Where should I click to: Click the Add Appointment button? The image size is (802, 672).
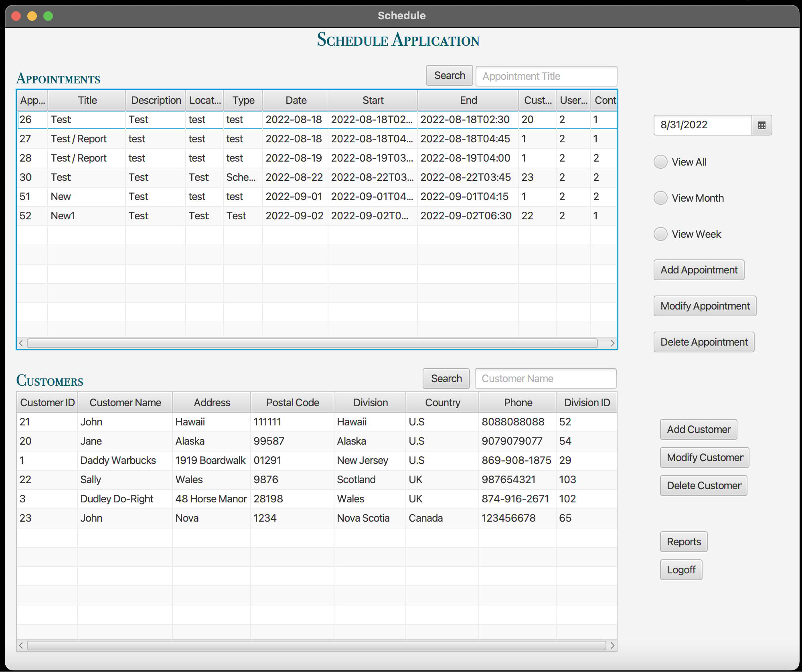click(699, 270)
